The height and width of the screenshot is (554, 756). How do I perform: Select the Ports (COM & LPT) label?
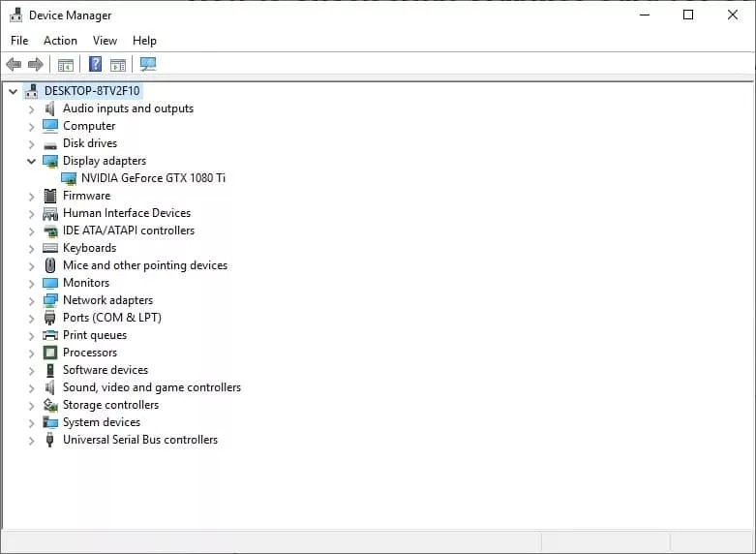point(112,318)
